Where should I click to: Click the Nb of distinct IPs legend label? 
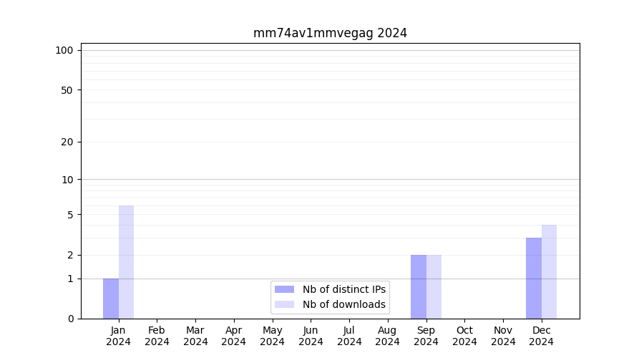click(x=343, y=289)
